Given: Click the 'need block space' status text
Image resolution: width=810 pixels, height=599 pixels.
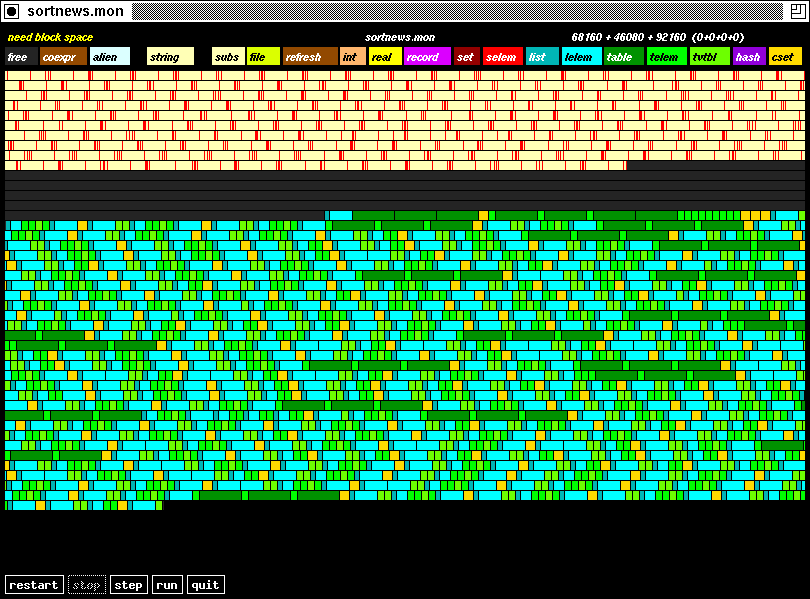Looking at the screenshot, I should pos(50,37).
